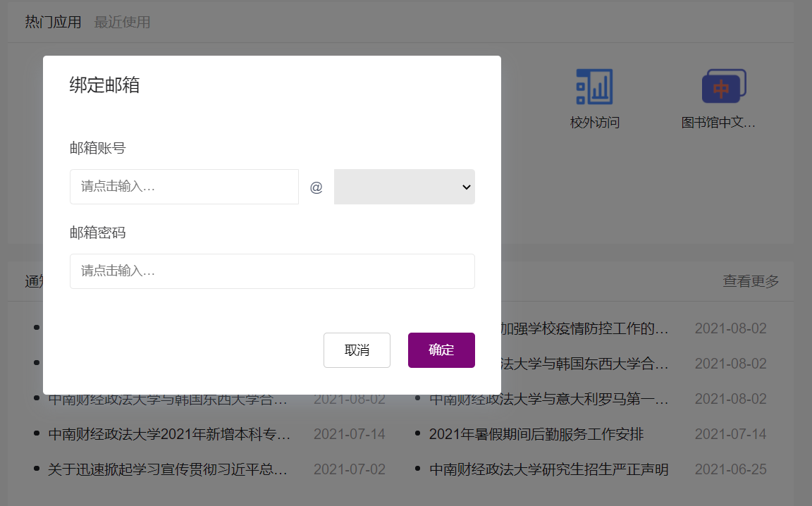Focus the 邮箱密码 input field
The image size is (812, 506).
pos(272,271)
